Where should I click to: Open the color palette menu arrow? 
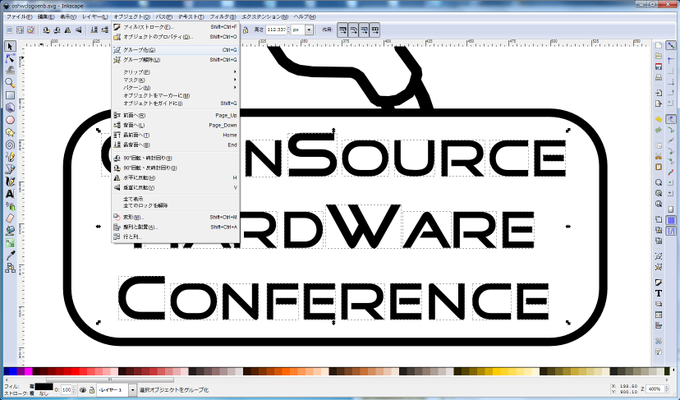tap(673, 371)
